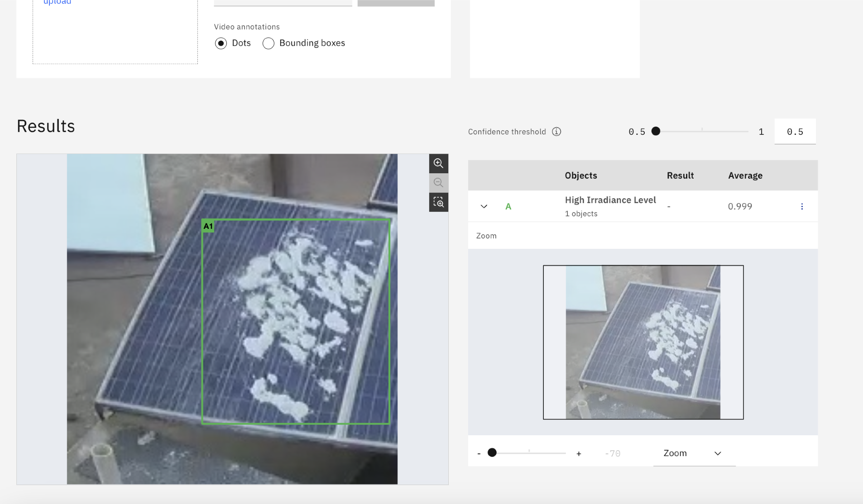Click the Objects column header
This screenshot has height=504, width=863.
point(581,176)
